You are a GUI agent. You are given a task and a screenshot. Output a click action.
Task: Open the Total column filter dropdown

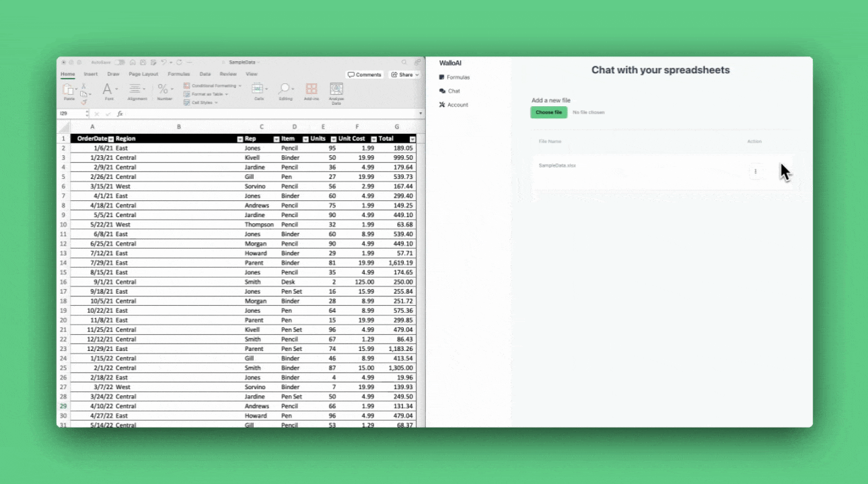(x=412, y=139)
